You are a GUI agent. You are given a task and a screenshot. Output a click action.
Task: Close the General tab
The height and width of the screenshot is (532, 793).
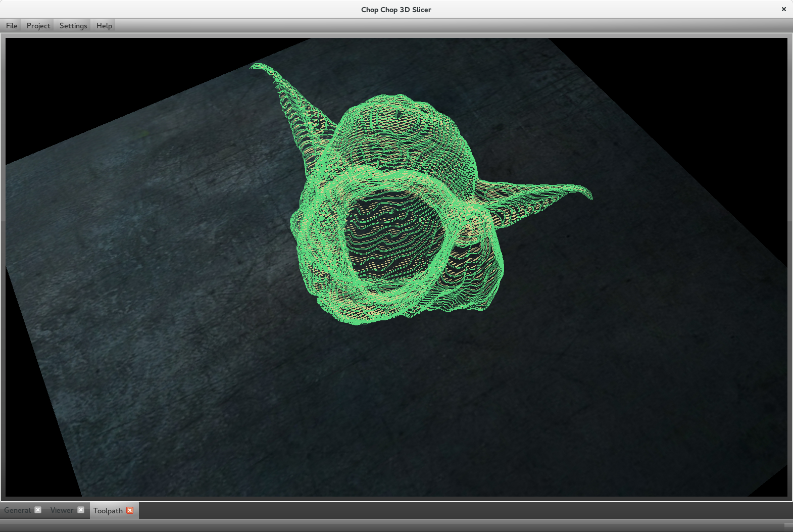coord(38,510)
